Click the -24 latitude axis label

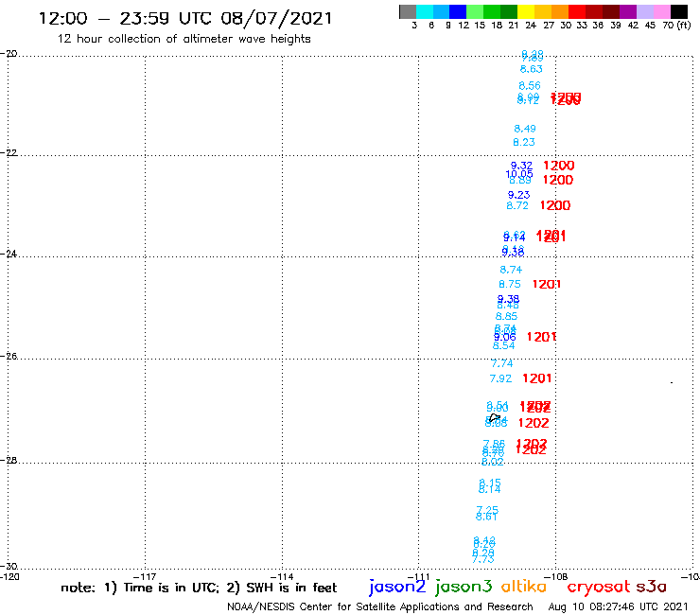click(9, 254)
